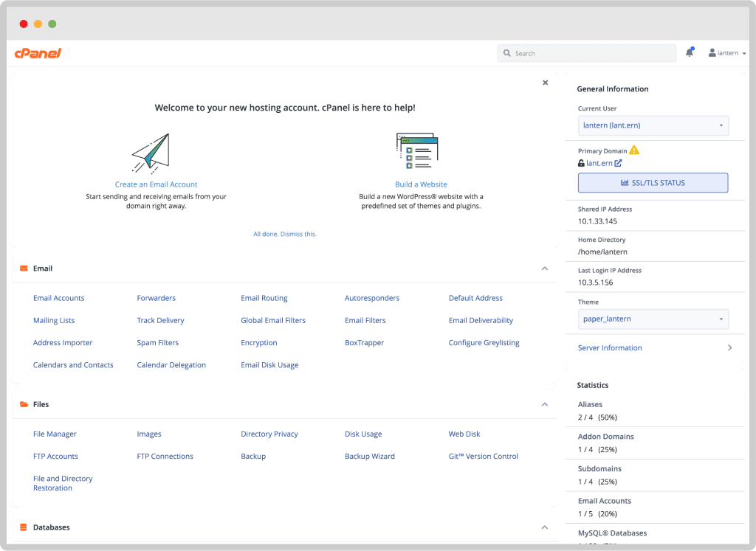This screenshot has width=756, height=551.
Task: Open Email Deliverability
Action: click(481, 320)
